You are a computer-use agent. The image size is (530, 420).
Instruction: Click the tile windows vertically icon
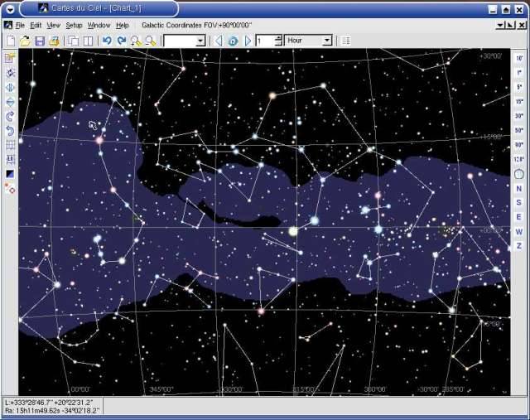click(x=89, y=41)
